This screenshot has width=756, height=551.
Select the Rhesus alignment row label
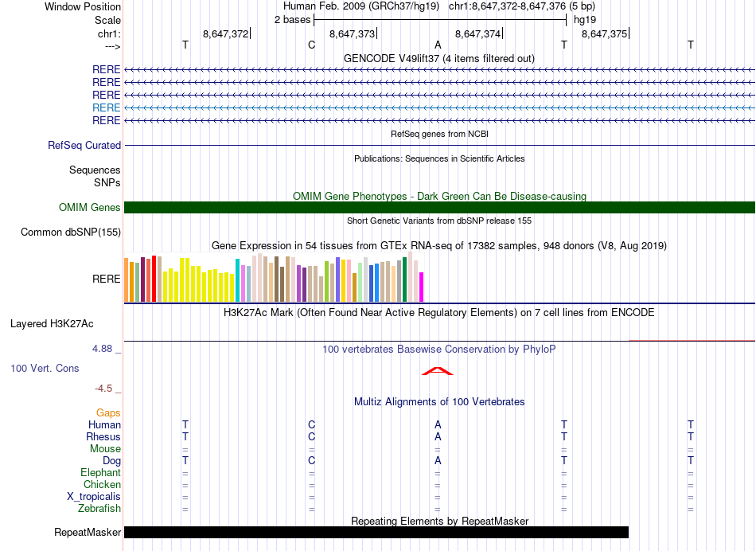point(103,436)
